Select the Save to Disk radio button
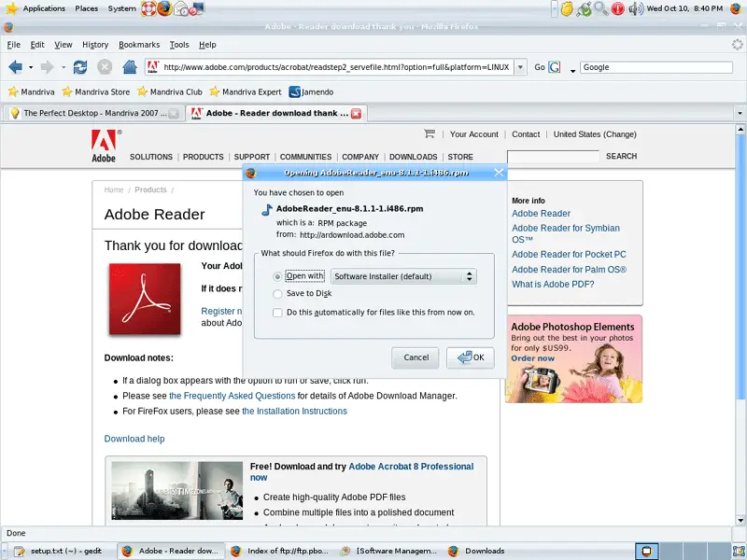Image resolution: width=747 pixels, height=560 pixels. [277, 294]
